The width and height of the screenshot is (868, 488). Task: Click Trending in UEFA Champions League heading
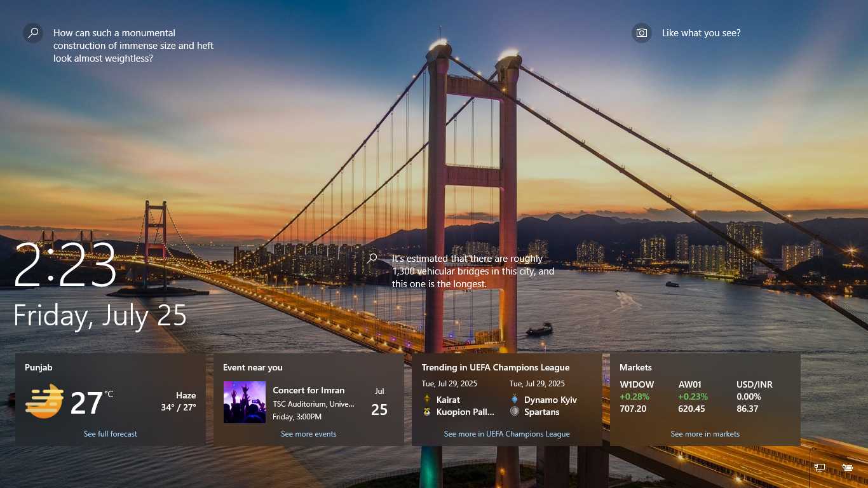click(x=496, y=367)
